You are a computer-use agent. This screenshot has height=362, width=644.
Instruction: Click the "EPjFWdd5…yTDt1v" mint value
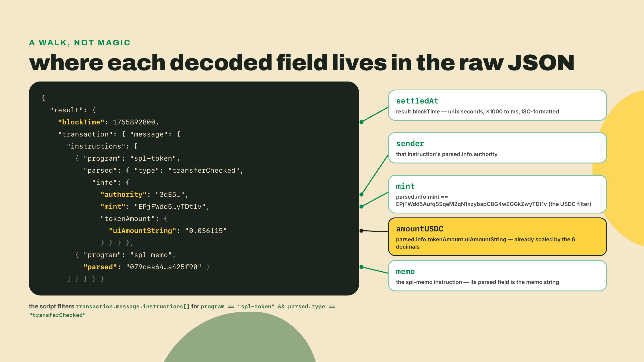point(170,207)
